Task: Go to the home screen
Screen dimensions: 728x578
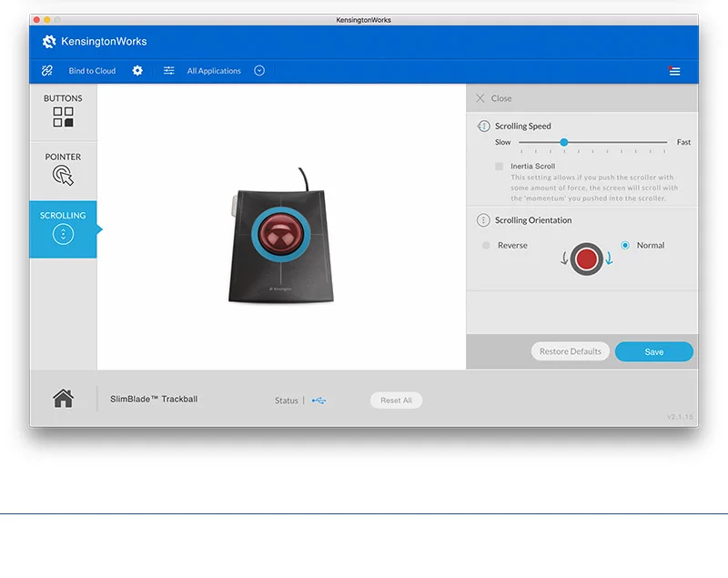Action: [x=63, y=399]
